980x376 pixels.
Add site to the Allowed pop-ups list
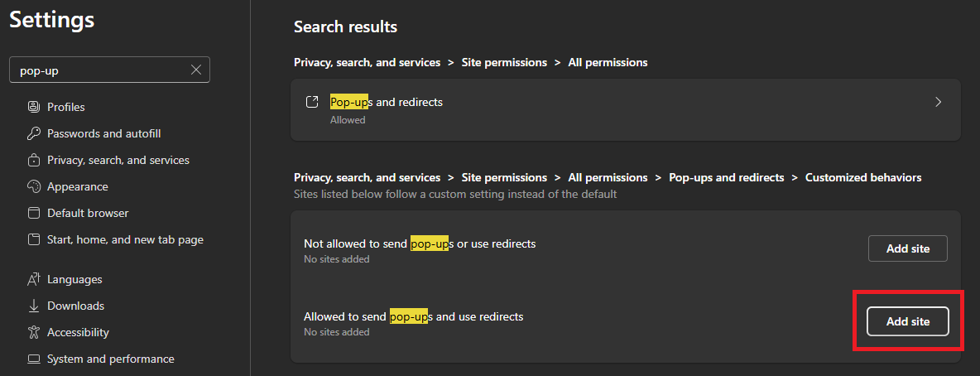coord(907,321)
